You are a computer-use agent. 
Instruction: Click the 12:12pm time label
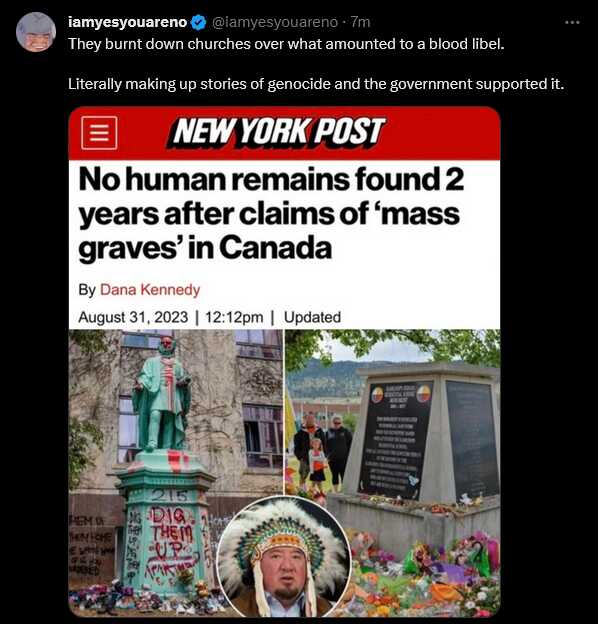pyautogui.click(x=234, y=317)
